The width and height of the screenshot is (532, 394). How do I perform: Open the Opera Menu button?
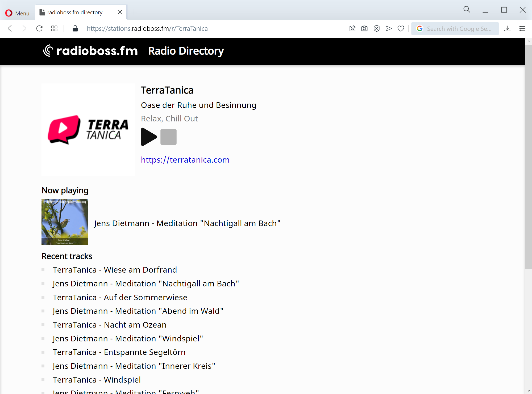pos(17,13)
